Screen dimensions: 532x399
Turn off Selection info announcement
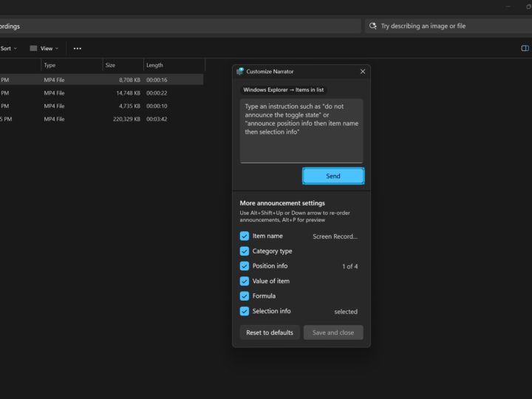click(245, 311)
